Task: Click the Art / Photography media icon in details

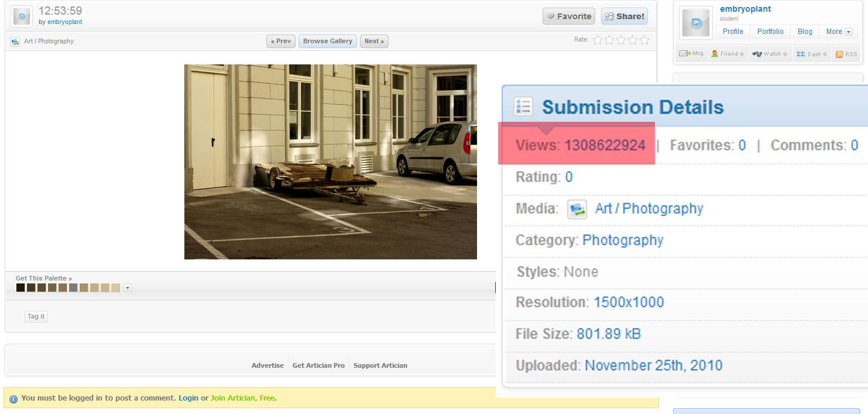Action: [577, 209]
